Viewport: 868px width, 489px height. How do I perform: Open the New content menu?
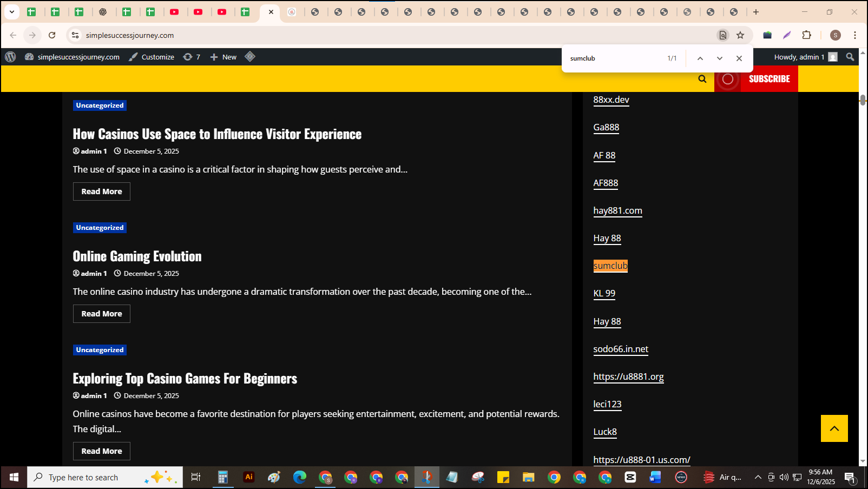pyautogui.click(x=223, y=57)
